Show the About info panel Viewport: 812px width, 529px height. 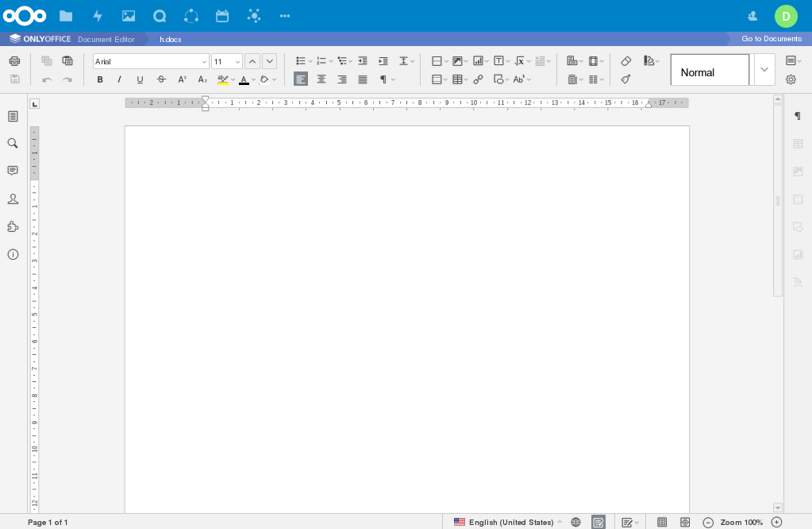pyautogui.click(x=13, y=254)
